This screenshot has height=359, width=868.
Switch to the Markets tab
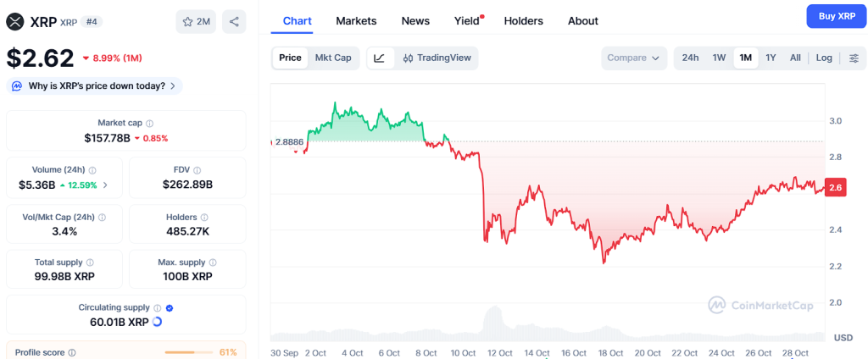(x=356, y=21)
